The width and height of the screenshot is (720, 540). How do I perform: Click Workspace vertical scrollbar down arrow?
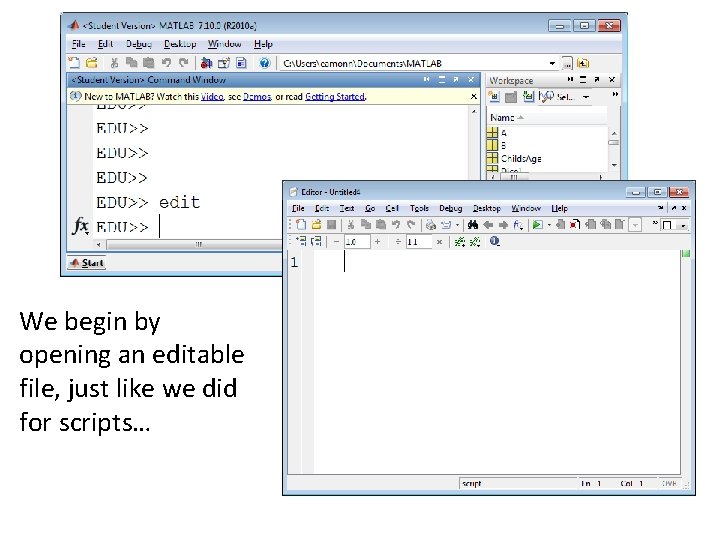point(614,165)
